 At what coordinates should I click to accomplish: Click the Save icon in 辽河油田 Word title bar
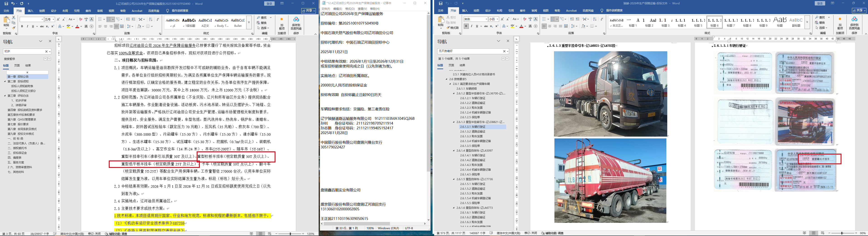[x=6, y=4]
